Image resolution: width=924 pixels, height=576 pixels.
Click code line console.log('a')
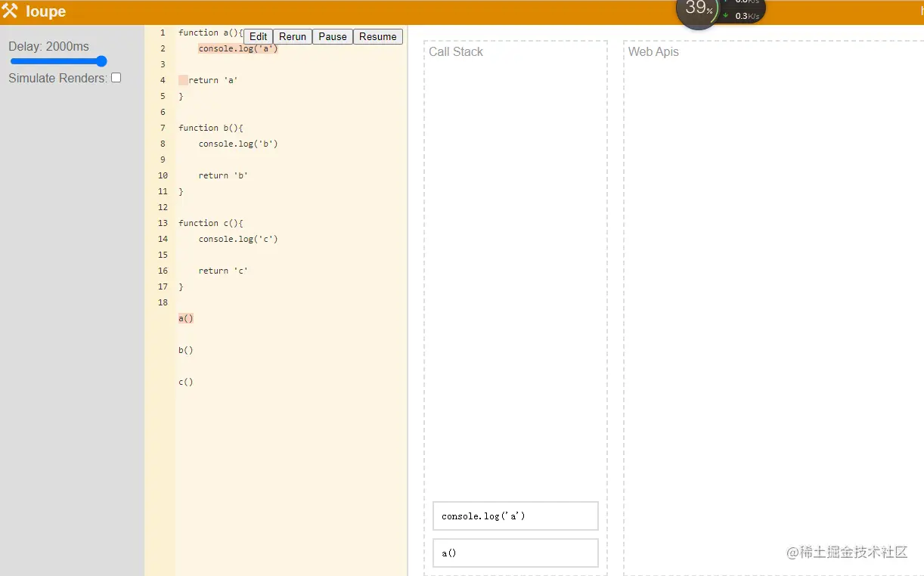point(238,48)
